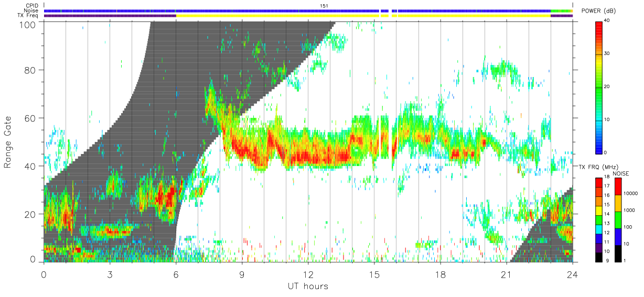
Task: Pick the red top segment of NOISE legend
Action: [x=618, y=186]
